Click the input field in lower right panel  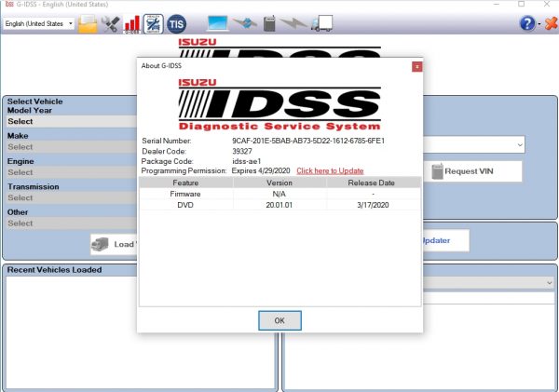489,299
